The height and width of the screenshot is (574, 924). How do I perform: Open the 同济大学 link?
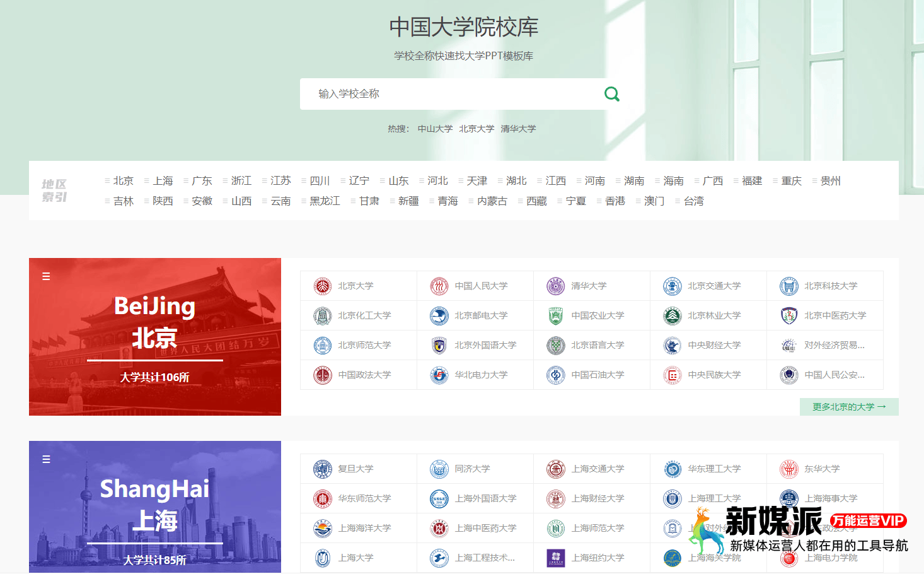(x=472, y=469)
